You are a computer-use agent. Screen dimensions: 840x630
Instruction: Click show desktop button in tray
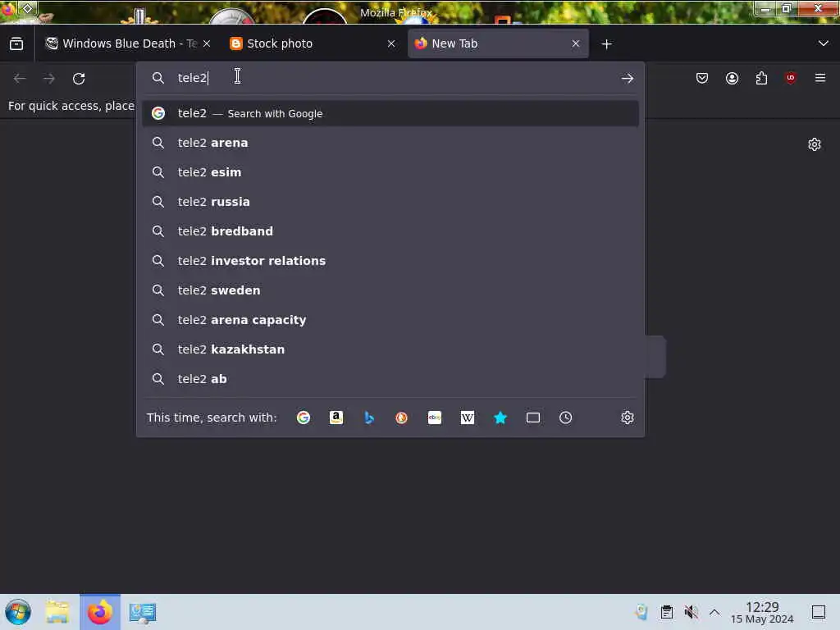(x=819, y=612)
